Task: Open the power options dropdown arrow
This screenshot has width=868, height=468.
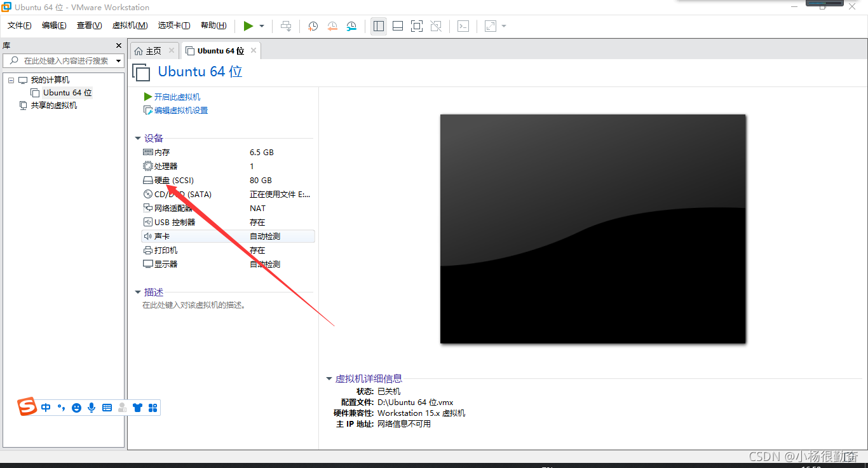Action: point(262,26)
